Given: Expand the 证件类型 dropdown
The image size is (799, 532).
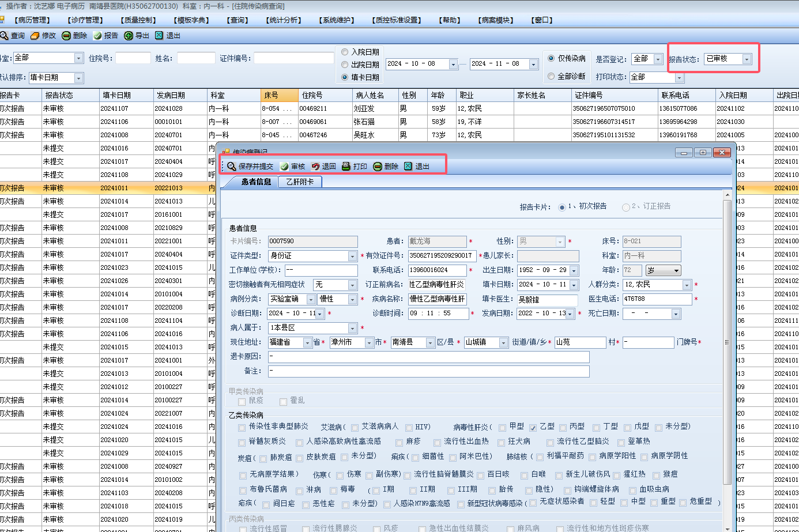Looking at the screenshot, I should [x=352, y=256].
